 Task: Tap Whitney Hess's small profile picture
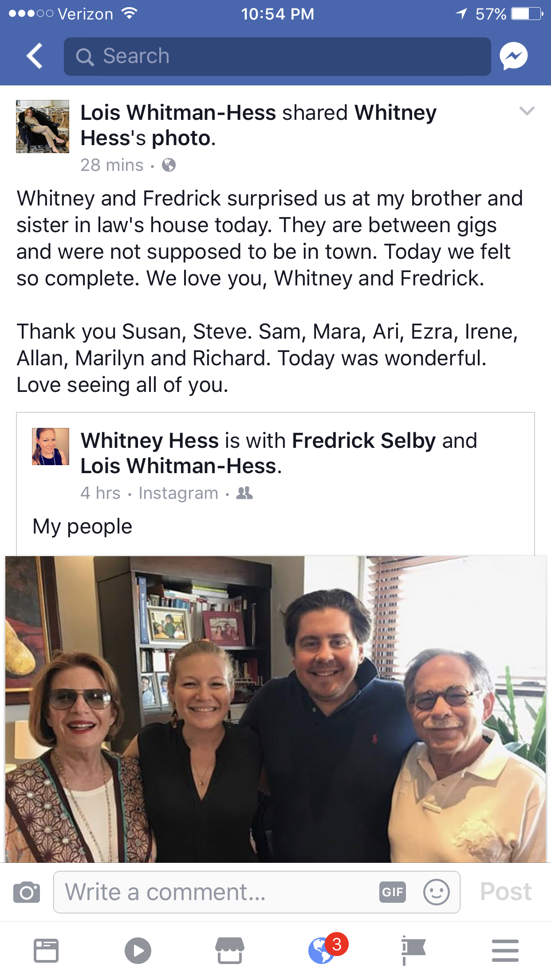point(51,447)
